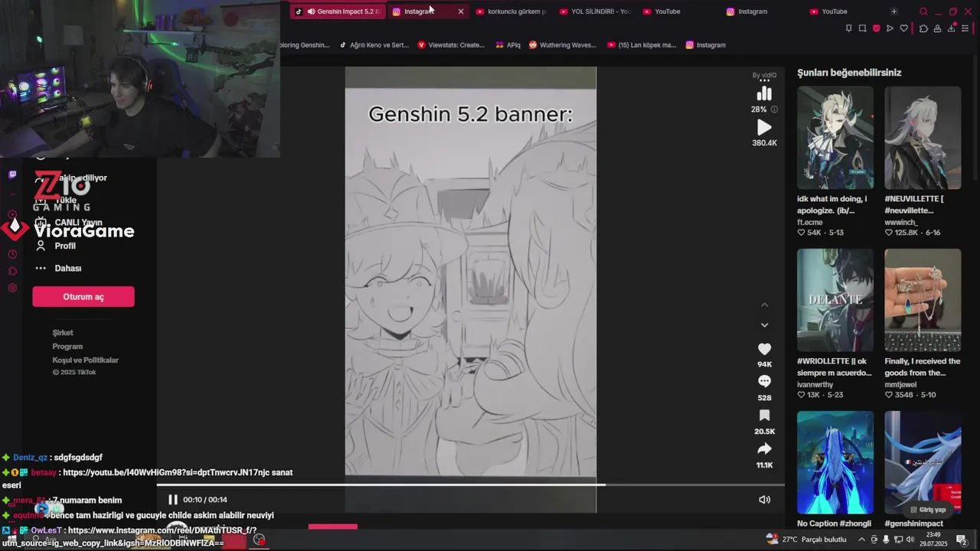Open the account profile icon in toolbar
This screenshot has width=980, height=551.
(x=937, y=28)
